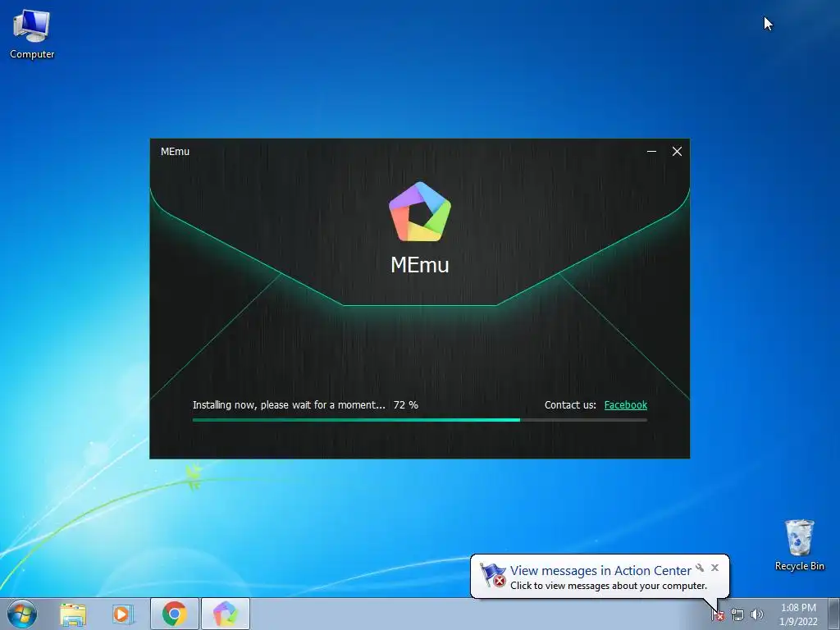
Task: Open the Computer desktop icon
Action: pyautogui.click(x=32, y=34)
